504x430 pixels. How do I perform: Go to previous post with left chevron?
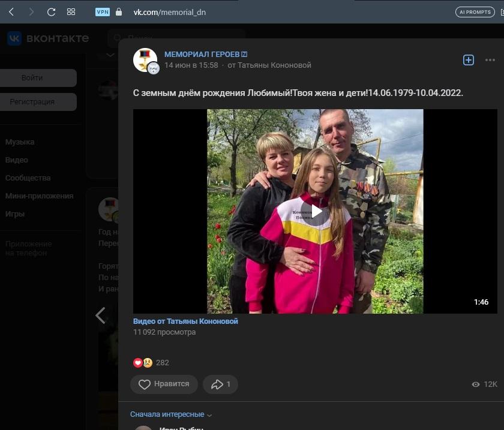(100, 315)
